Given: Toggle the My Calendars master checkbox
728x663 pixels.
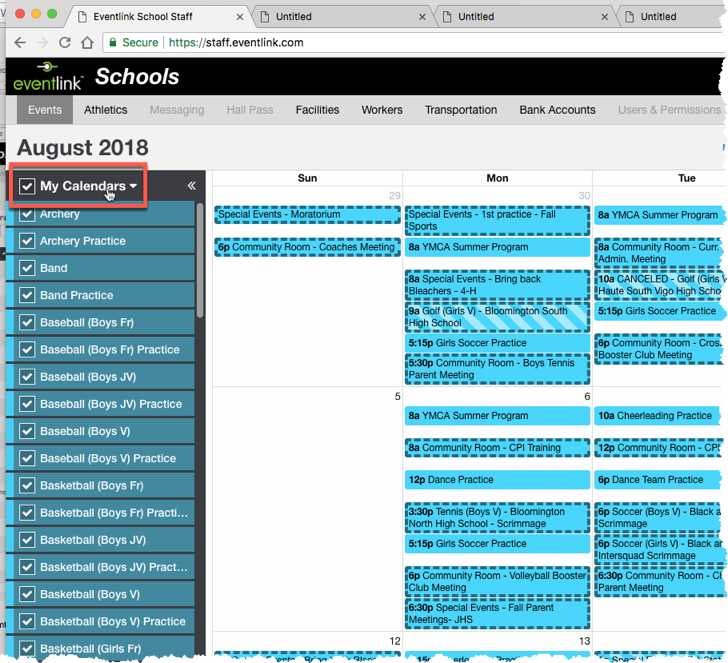Looking at the screenshot, I should coord(28,186).
